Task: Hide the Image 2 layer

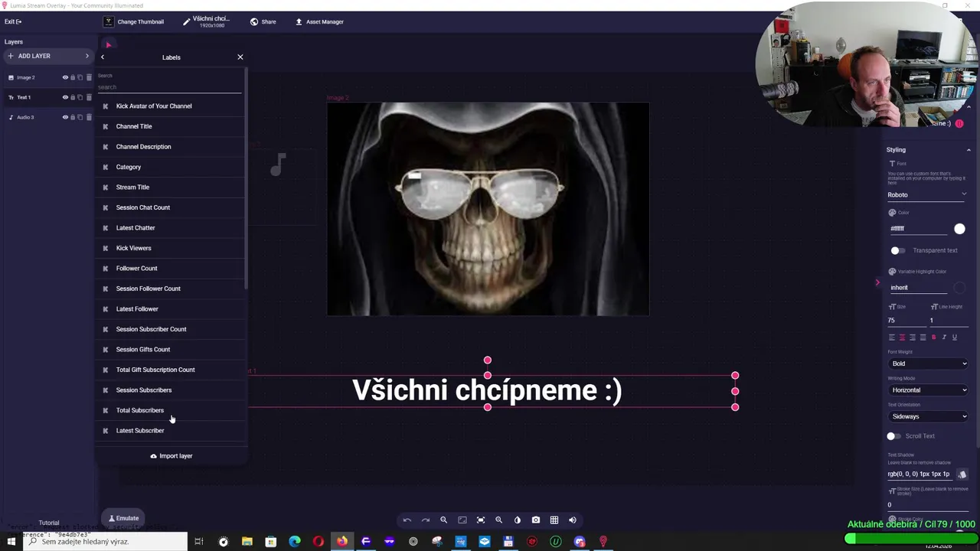Action: 65,77
